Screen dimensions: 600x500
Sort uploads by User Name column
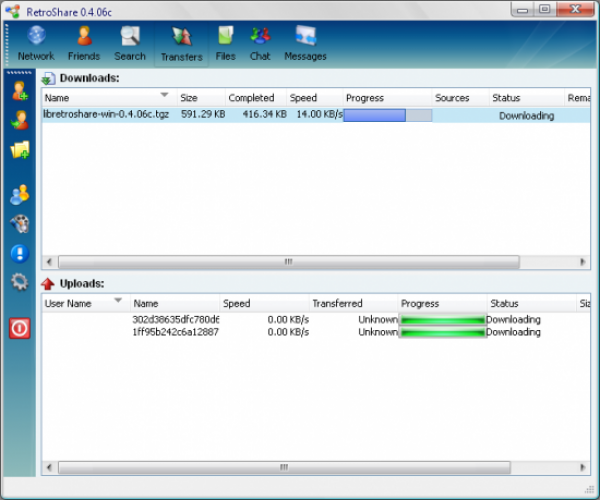(x=86, y=303)
